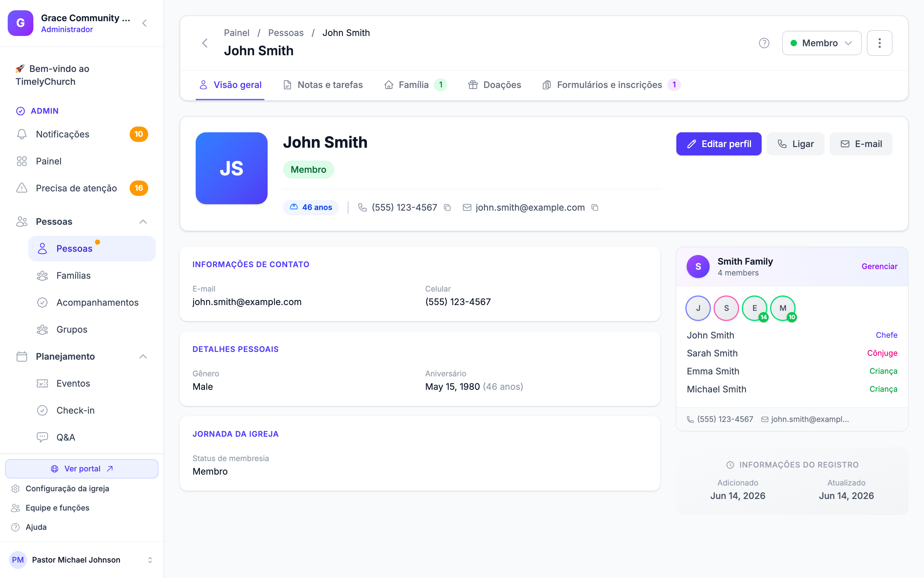The width and height of the screenshot is (924, 578).
Task: Open Famílias in the sidebar
Action: 92,276
